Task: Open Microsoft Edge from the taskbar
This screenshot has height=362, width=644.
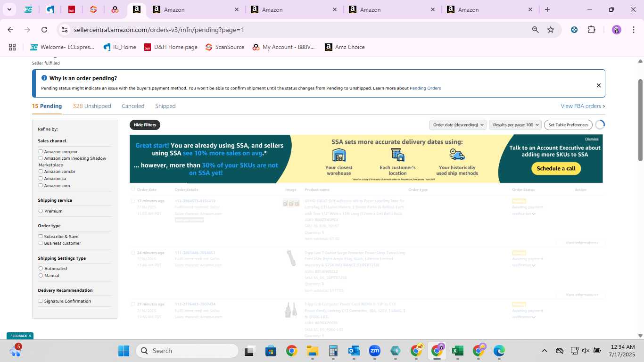Action: (499, 351)
